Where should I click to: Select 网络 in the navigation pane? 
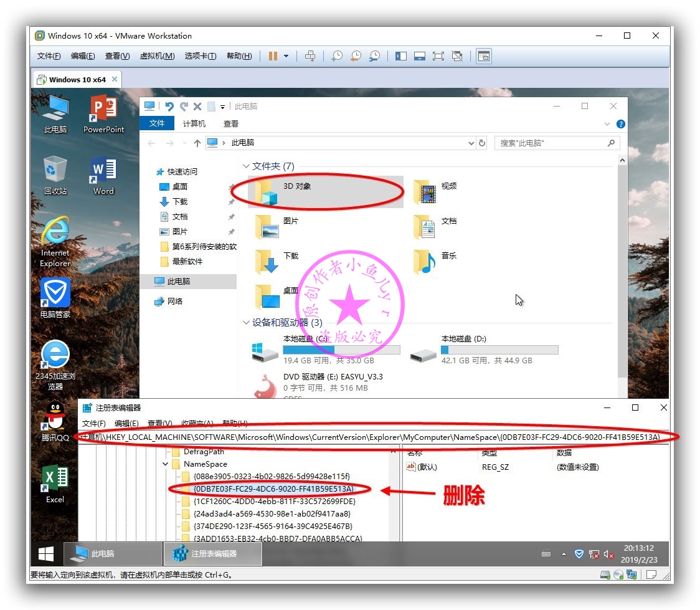tap(168, 301)
